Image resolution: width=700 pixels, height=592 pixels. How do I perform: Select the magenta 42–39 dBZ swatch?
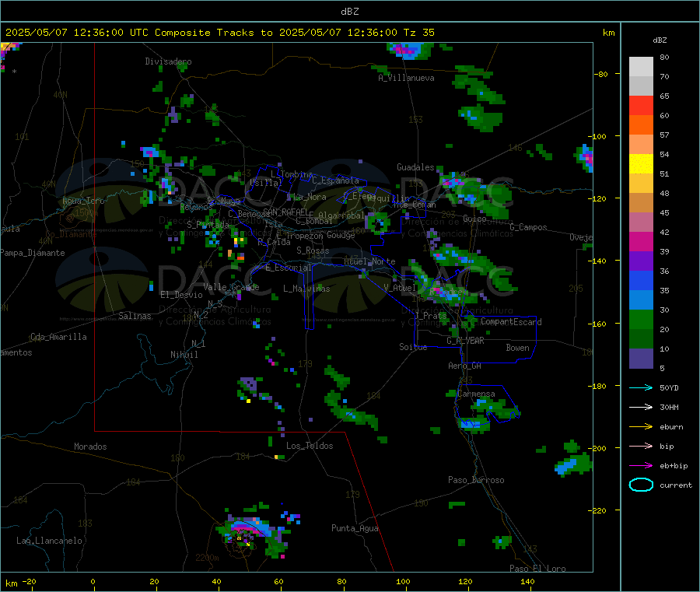click(641, 241)
